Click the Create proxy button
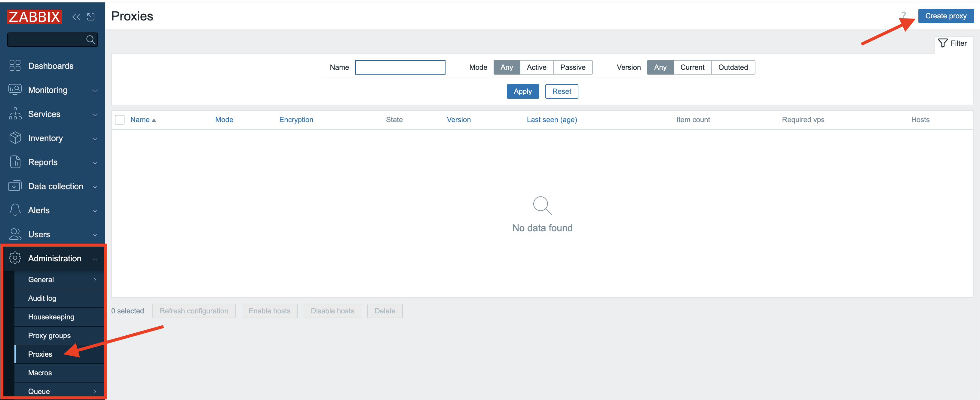The image size is (980, 400). [x=946, y=16]
